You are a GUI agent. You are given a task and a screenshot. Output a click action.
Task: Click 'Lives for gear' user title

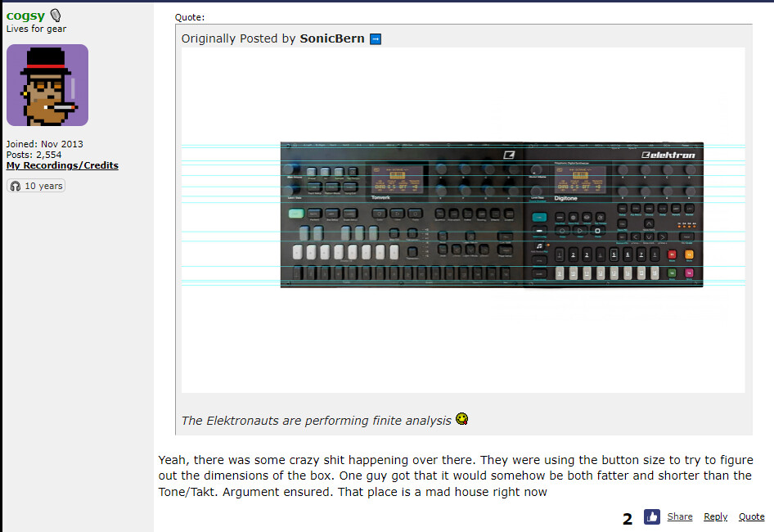click(x=36, y=29)
